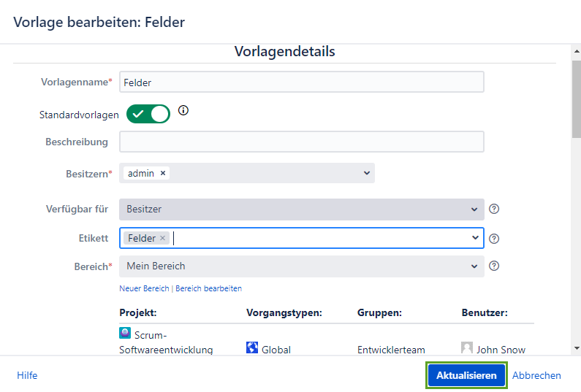The height and width of the screenshot is (392, 581).
Task: Click Abbrechen to cancel
Action: tap(536, 375)
